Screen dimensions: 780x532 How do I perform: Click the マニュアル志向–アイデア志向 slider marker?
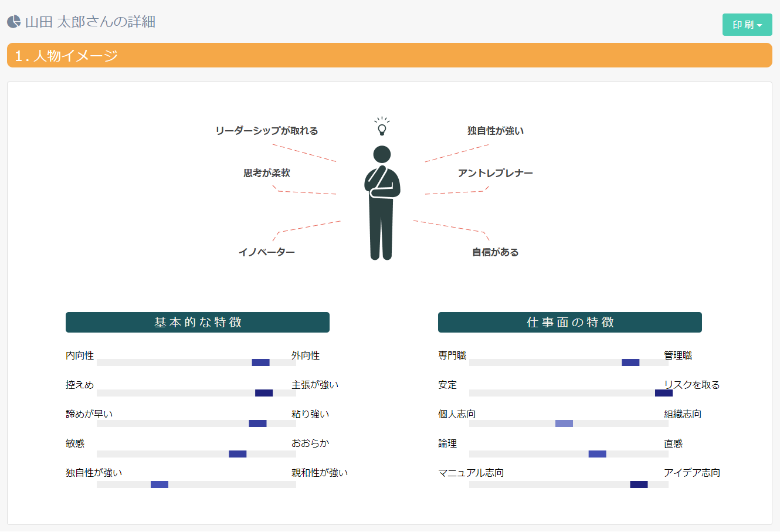click(639, 484)
